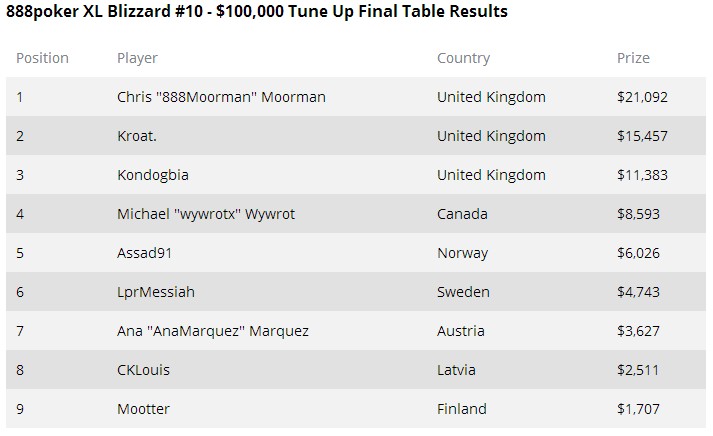Select the $15,457 prize amount
The image size is (713, 436).
click(642, 136)
